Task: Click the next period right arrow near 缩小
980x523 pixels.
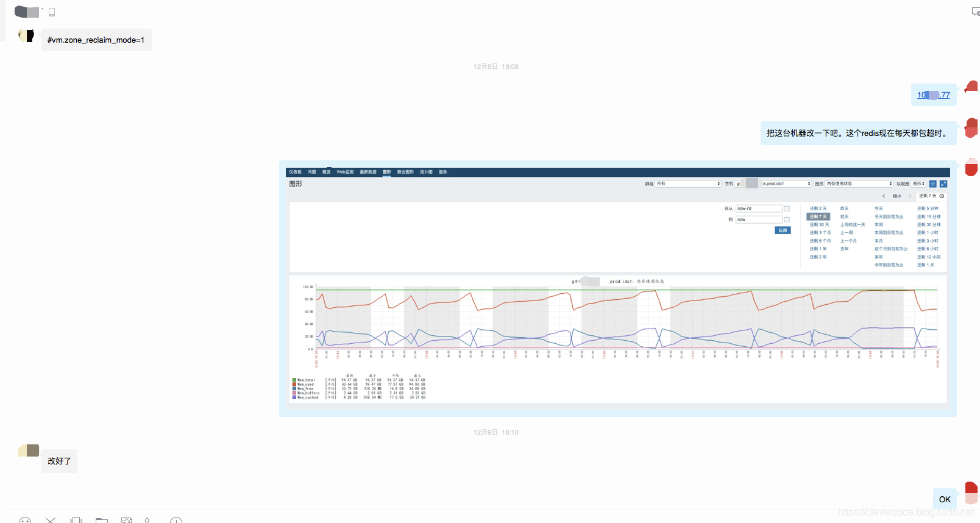Action: [x=910, y=196]
